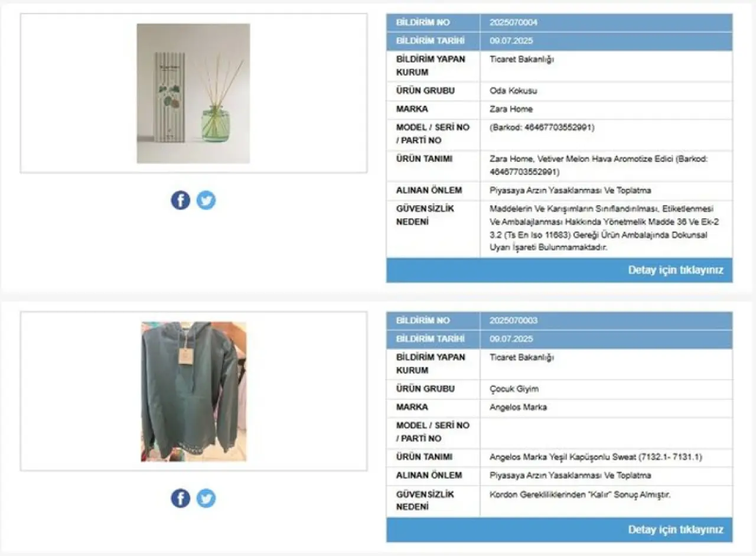Select notice number 2025070004

513,22
